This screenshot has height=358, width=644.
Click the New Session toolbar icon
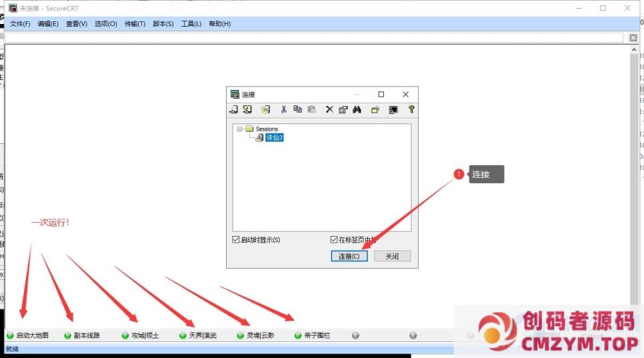(x=375, y=109)
